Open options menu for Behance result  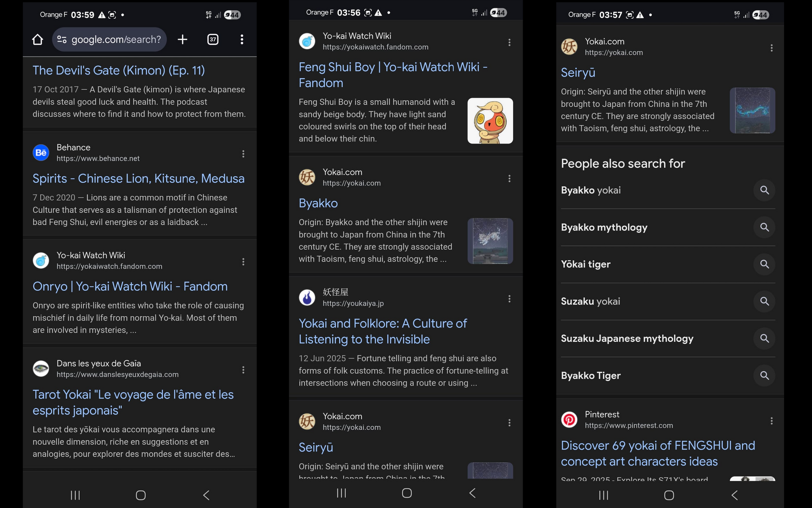[x=243, y=154]
